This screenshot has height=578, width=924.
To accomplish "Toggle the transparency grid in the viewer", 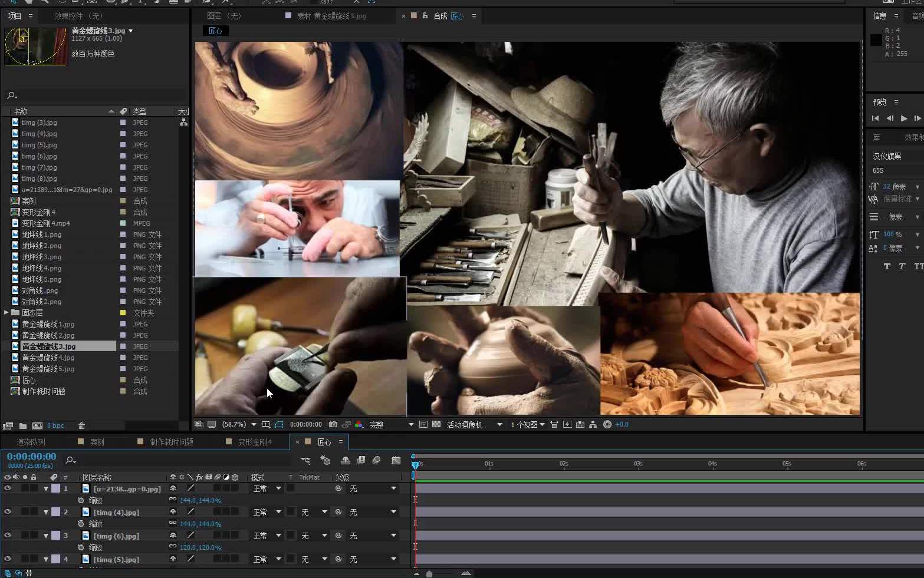I will coord(436,424).
